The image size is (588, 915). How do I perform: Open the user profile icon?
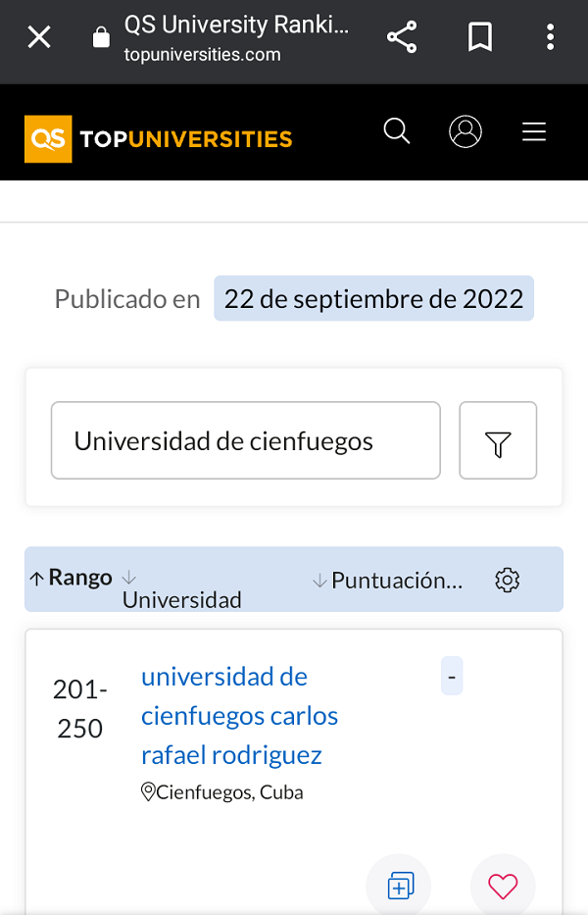465,131
